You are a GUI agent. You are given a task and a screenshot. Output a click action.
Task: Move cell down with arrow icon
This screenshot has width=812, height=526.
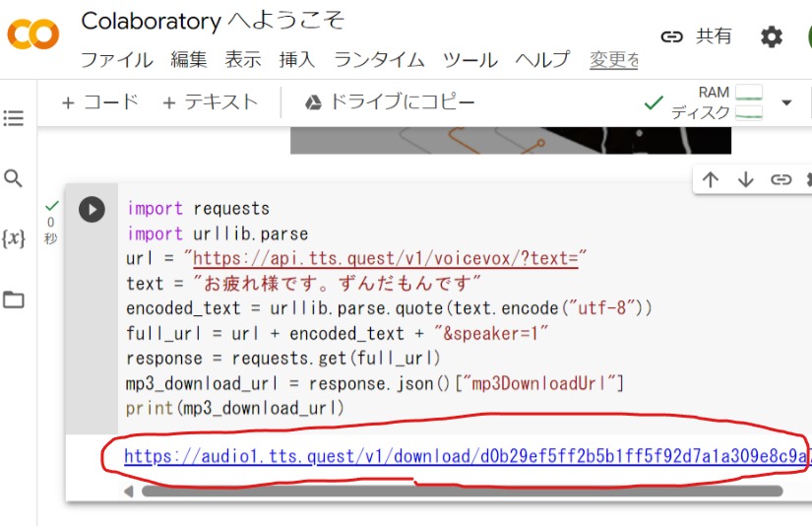click(x=745, y=179)
